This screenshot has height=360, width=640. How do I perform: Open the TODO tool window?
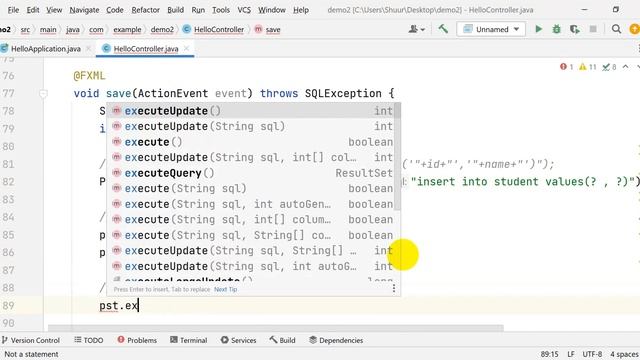(89, 340)
